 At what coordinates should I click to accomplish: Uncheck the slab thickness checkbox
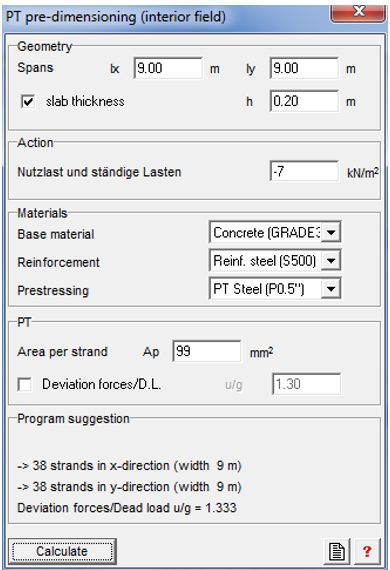tap(28, 101)
